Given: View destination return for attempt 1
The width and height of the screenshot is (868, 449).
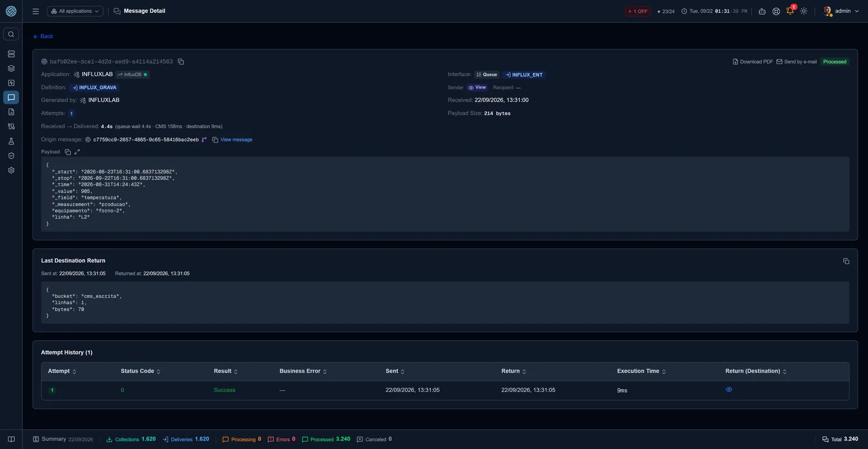Looking at the screenshot, I should pyautogui.click(x=729, y=390).
